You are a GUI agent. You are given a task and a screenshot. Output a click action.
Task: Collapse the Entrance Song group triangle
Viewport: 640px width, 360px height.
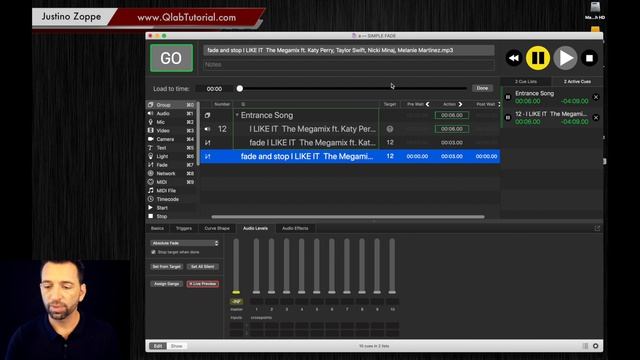(237, 116)
